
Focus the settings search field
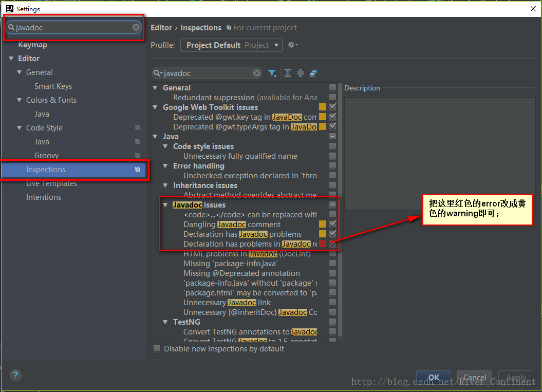(x=73, y=27)
